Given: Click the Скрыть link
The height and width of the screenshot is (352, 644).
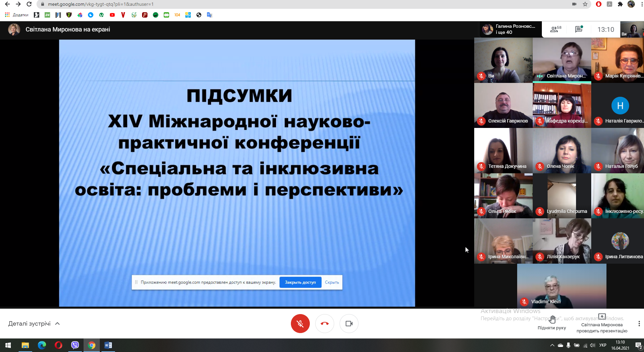Looking at the screenshot, I should [x=332, y=282].
